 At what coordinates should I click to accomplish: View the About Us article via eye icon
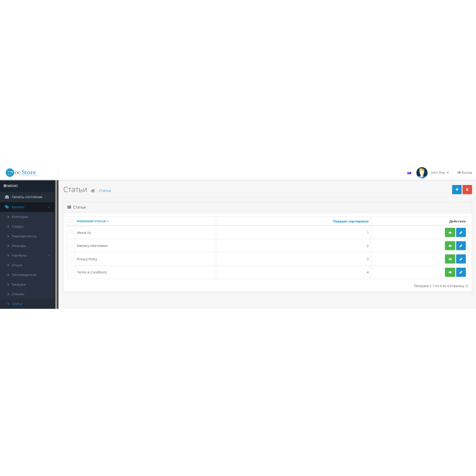point(450,233)
